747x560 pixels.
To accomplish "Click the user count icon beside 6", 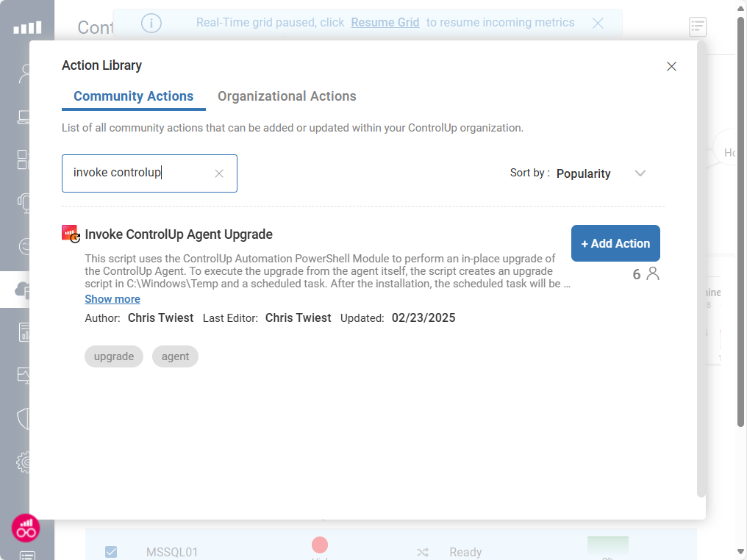I will click(x=653, y=274).
